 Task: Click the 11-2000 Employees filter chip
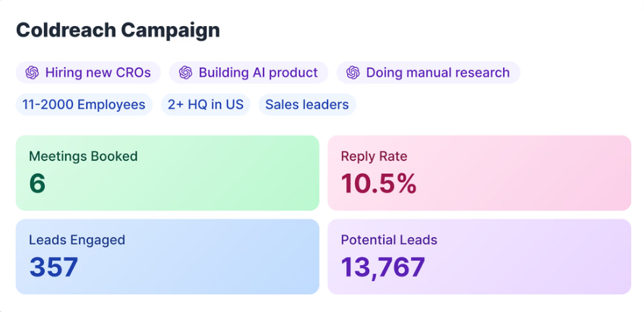pyautogui.click(x=84, y=105)
